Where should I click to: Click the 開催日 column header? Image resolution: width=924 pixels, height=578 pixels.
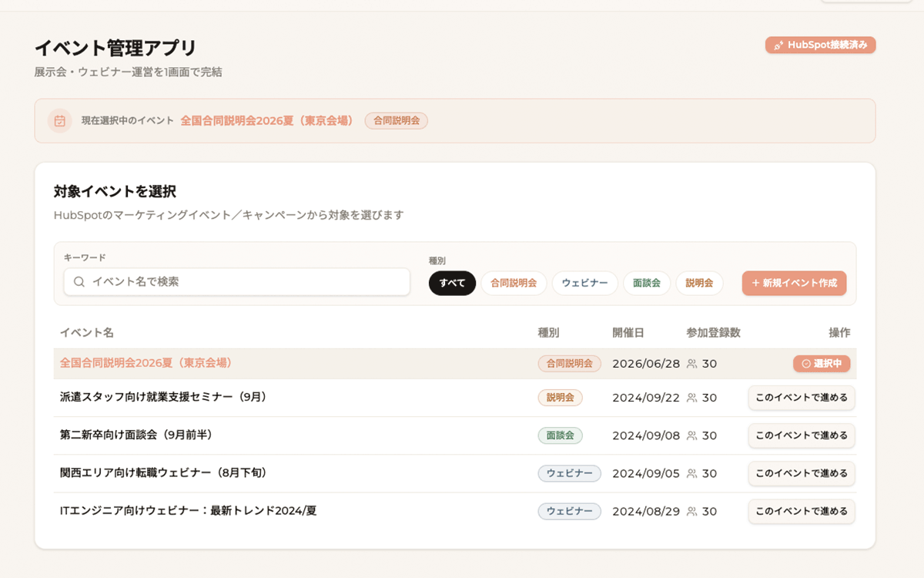628,333
